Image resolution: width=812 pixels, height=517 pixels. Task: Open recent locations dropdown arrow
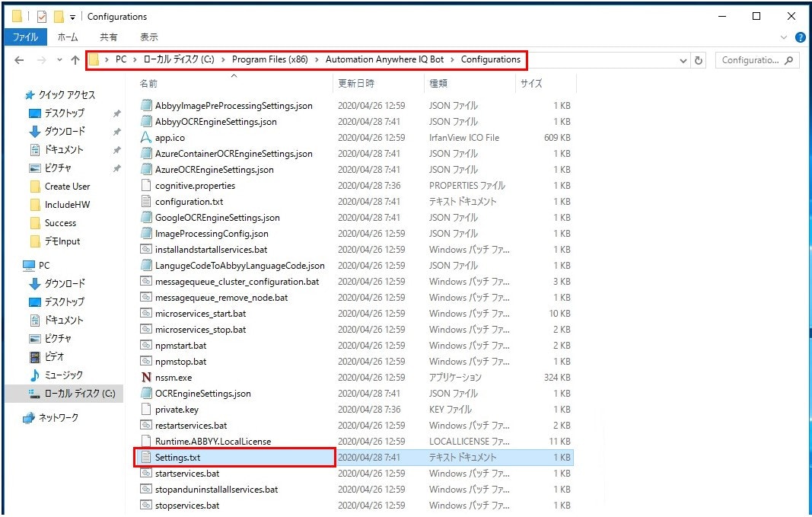(59, 60)
